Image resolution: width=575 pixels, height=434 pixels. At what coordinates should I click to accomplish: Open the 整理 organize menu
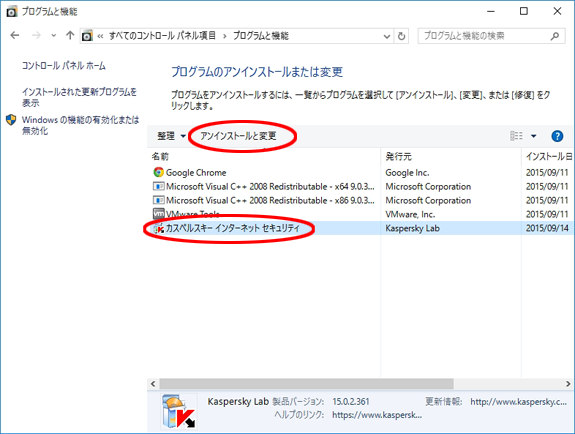tap(171, 136)
